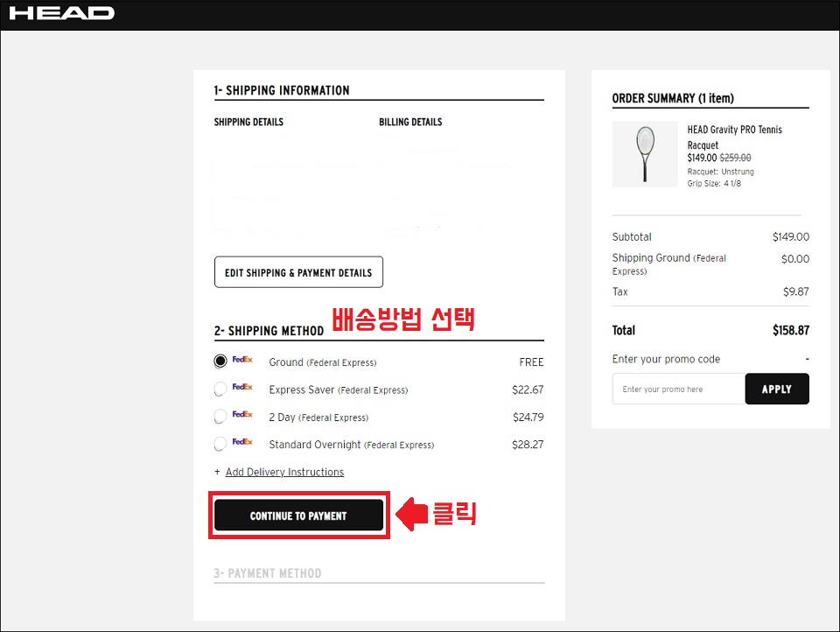The image size is (840, 632).
Task: Click the Subtotal value $149.00
Action: (x=791, y=237)
